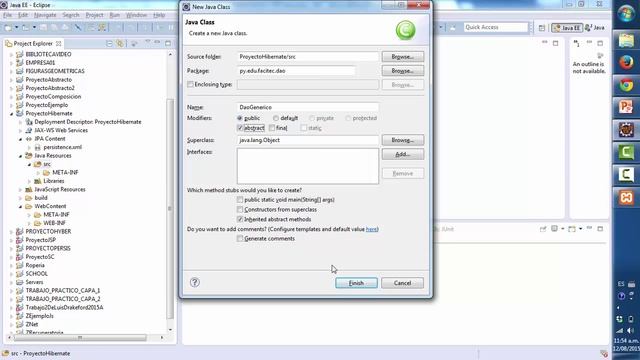Click Link with Editor icon in Project Explorer

coord(120,43)
